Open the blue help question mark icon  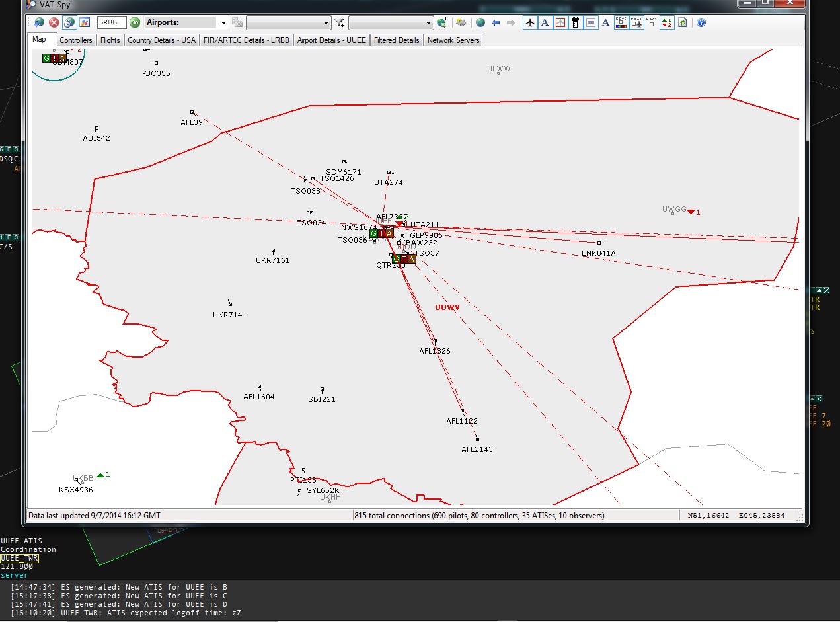coord(701,22)
